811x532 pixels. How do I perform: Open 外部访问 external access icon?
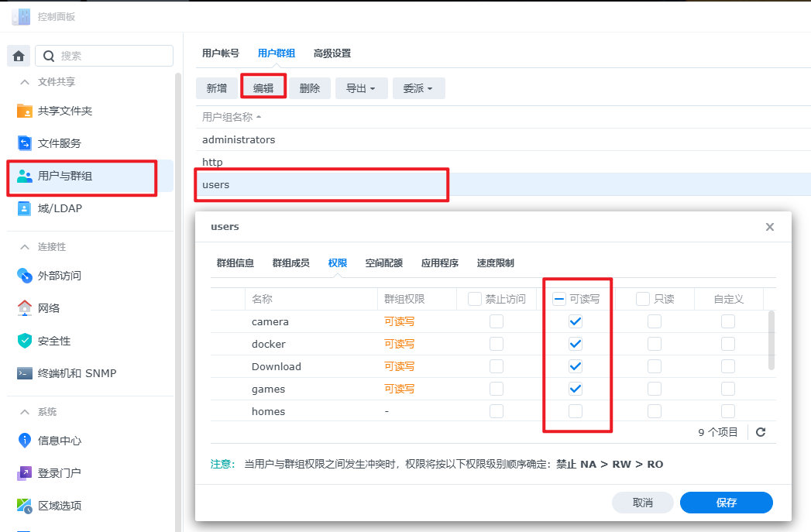(25, 276)
